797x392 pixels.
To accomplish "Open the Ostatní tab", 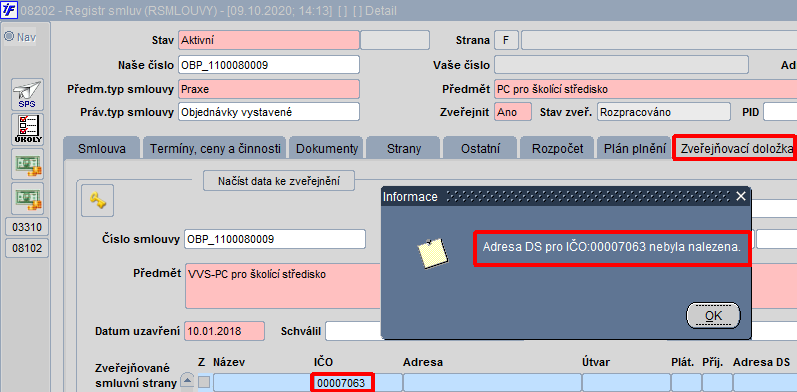I will click(480, 149).
